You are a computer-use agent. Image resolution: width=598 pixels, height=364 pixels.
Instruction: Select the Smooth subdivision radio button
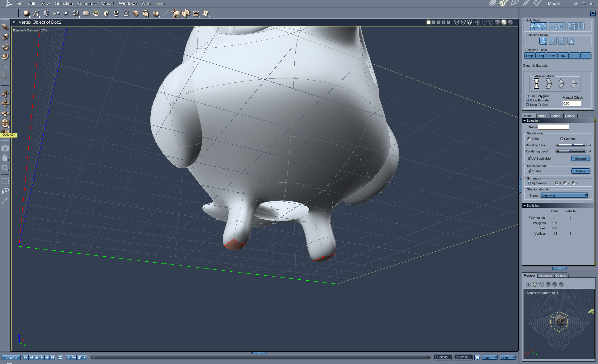click(562, 139)
